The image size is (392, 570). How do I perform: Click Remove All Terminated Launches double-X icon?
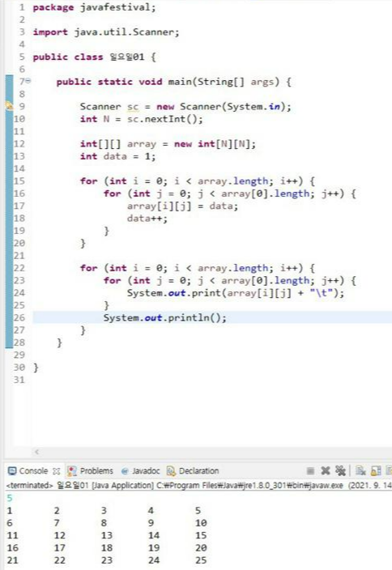[340, 470]
